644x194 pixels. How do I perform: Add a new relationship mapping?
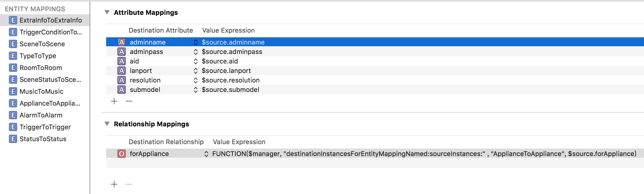[x=114, y=184]
